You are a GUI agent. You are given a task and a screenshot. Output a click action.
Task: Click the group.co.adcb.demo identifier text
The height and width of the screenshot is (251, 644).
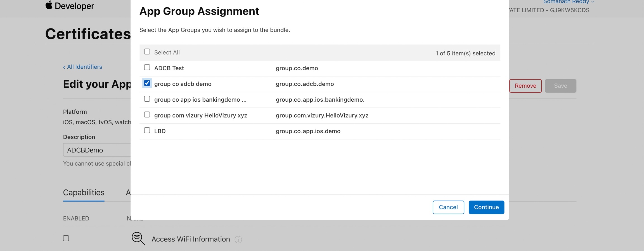pyautogui.click(x=305, y=84)
